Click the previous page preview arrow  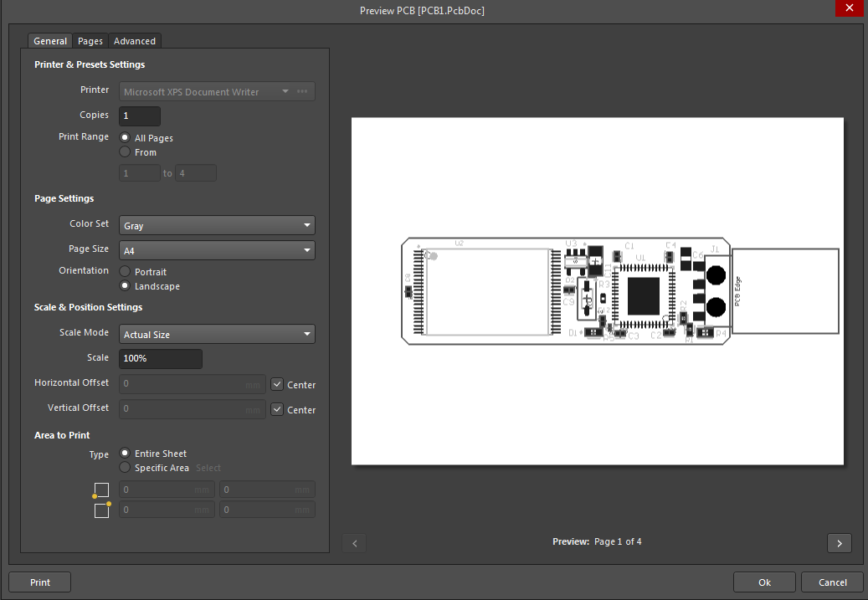[x=354, y=543]
